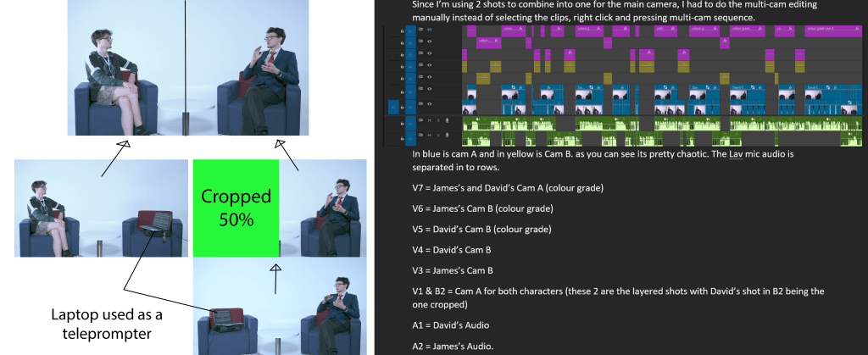Mute audio track A2 with M button
The height and width of the screenshot is (355, 868).
pyautogui.click(x=430, y=135)
